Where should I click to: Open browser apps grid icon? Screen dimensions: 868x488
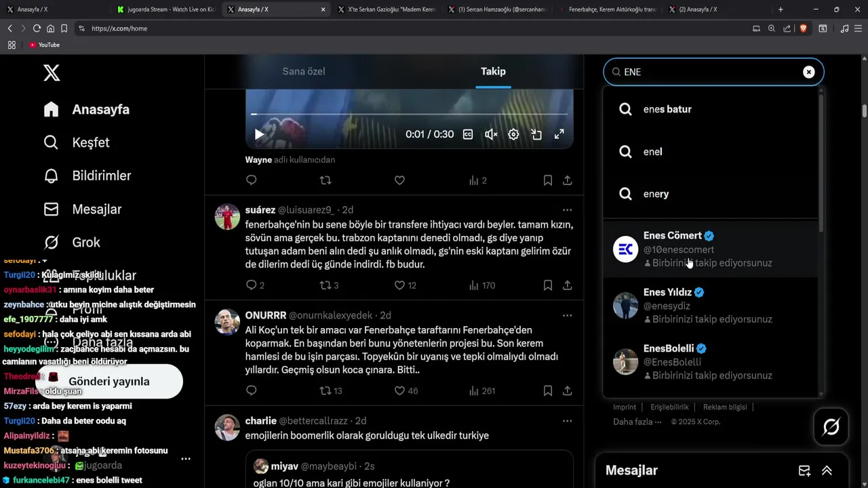[12, 45]
